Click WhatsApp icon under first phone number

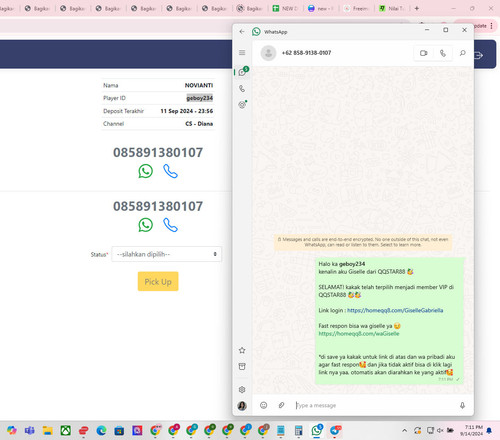tap(146, 171)
